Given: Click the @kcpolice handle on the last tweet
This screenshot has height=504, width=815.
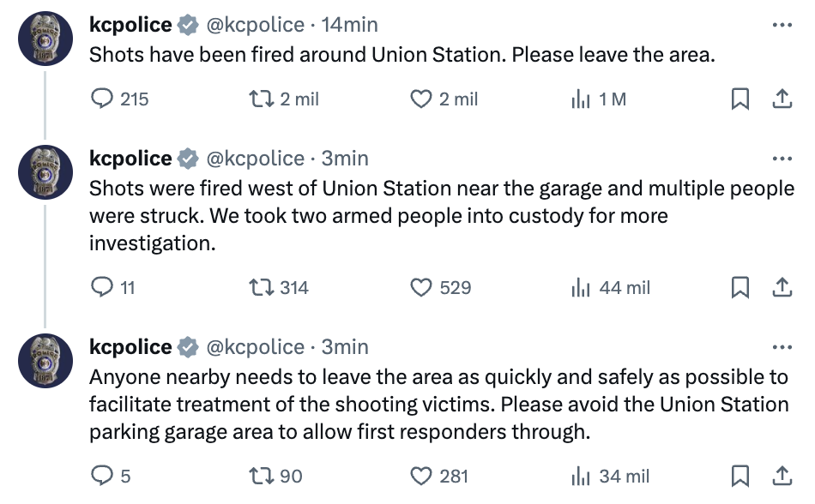Looking at the screenshot, I should click(256, 347).
